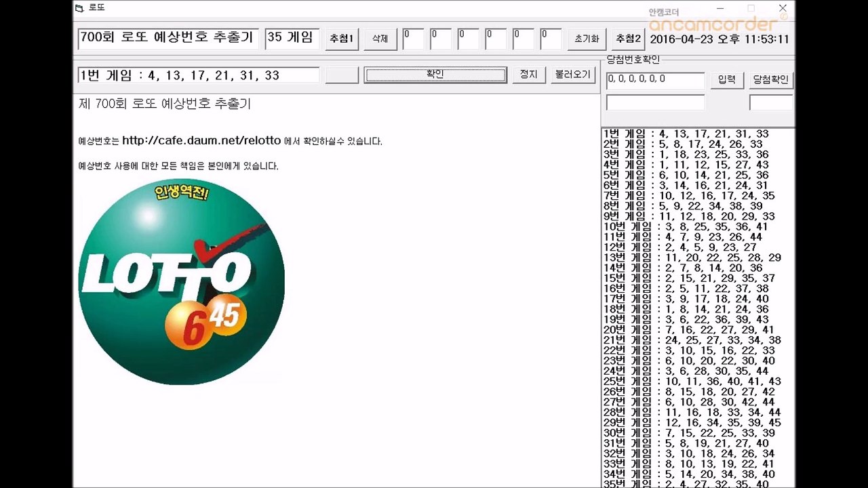Focus the 700회 로또 예상번호 추출기 title input

click(x=168, y=39)
